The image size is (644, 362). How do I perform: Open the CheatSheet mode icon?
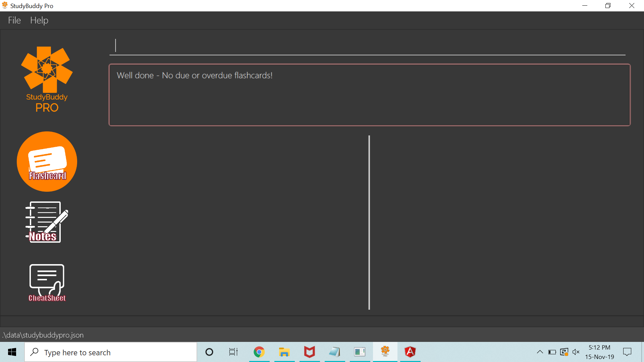[47, 283]
